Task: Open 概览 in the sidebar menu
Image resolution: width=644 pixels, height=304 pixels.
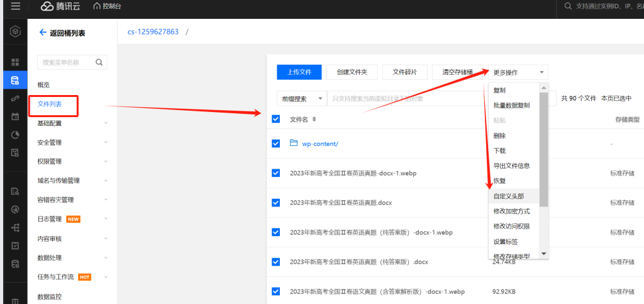Action: pos(43,84)
